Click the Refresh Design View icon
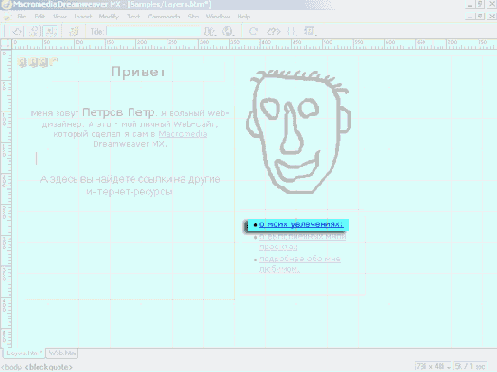The height and width of the screenshot is (372, 497). pos(254,31)
